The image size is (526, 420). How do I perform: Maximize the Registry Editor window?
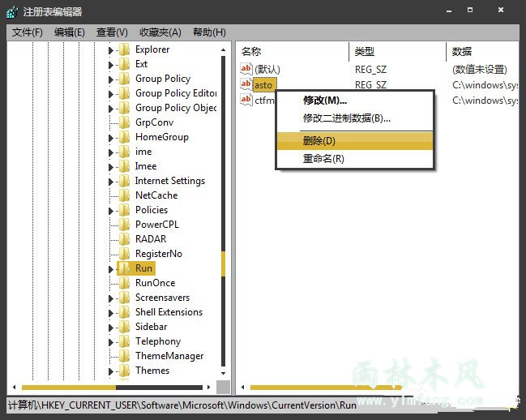point(470,10)
